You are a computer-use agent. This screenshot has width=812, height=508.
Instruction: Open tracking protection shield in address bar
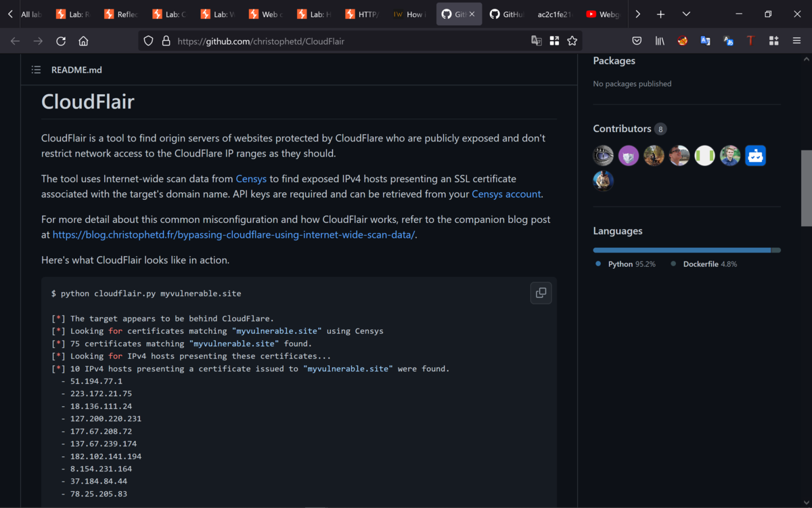point(149,41)
